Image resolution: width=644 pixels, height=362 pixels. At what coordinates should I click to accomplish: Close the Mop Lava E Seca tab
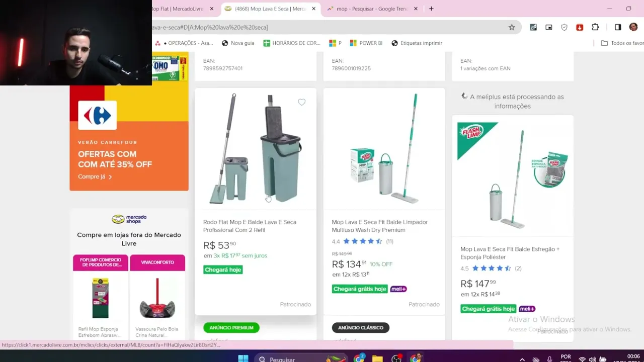pos(313,9)
